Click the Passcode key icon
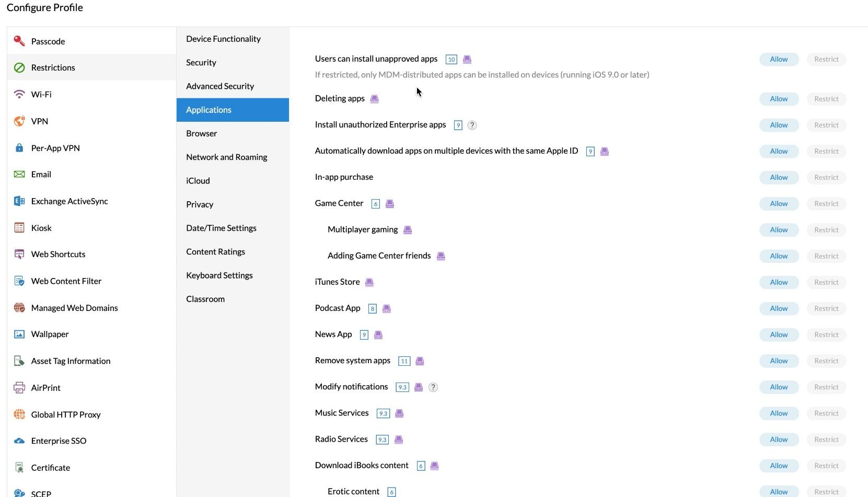 (x=19, y=41)
